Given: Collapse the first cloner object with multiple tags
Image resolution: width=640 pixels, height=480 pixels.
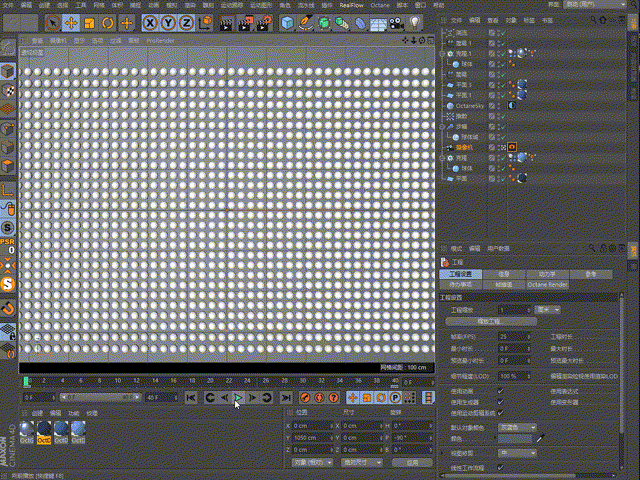Looking at the screenshot, I should click(x=442, y=54).
